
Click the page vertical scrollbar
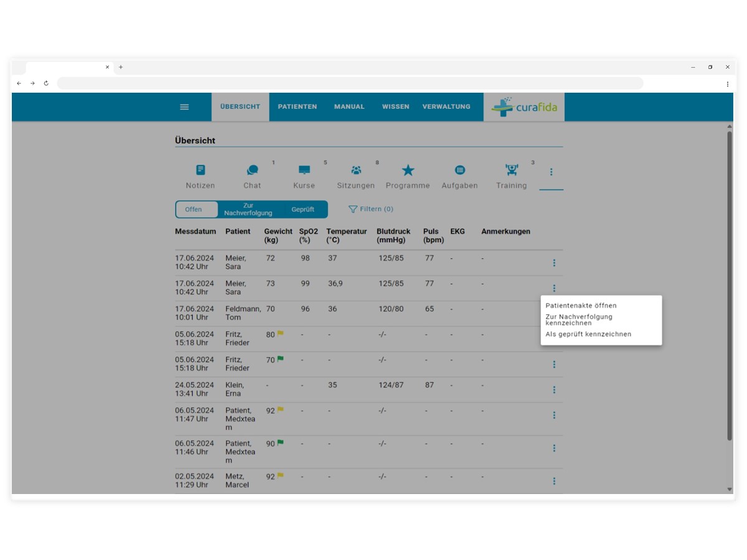[730, 286]
